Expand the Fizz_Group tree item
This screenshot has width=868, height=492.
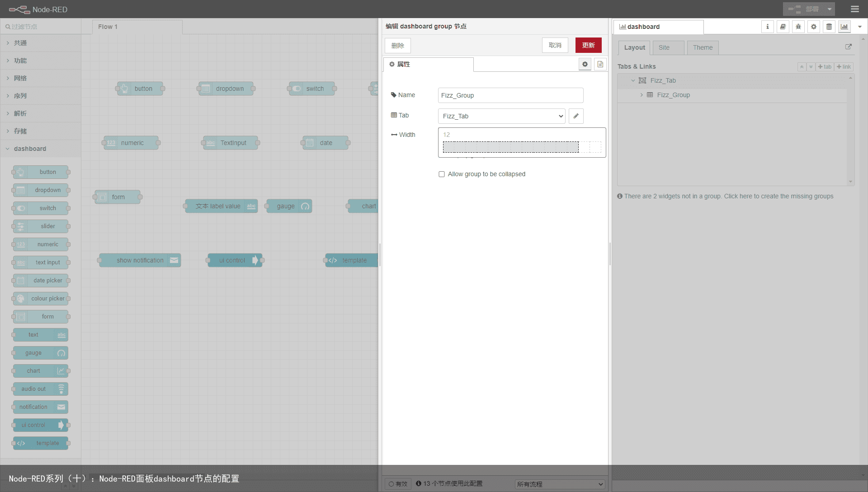pos(643,95)
